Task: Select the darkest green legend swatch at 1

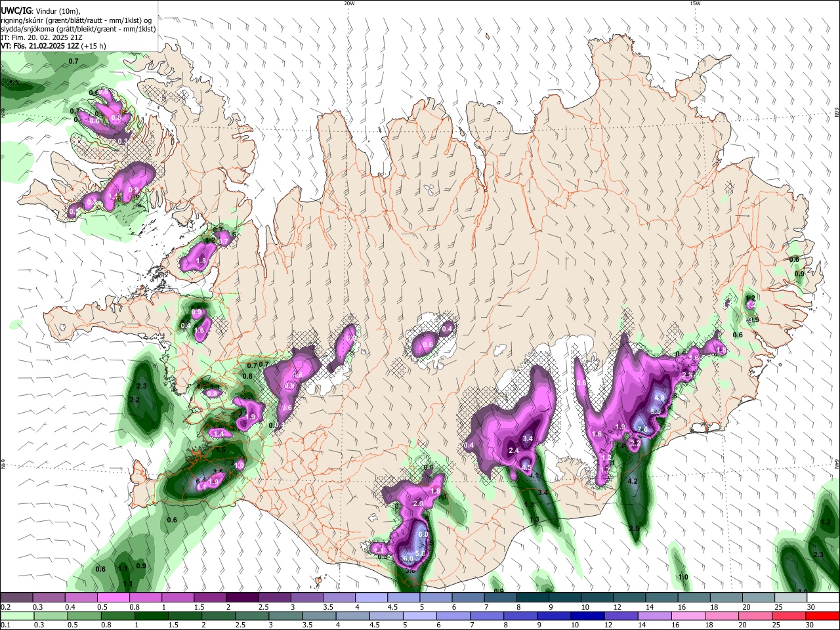Action: tap(152, 616)
